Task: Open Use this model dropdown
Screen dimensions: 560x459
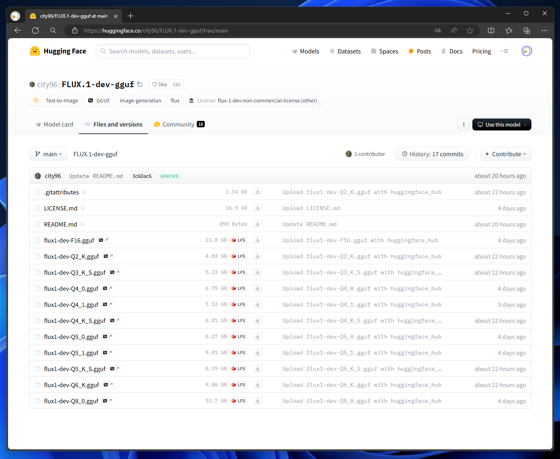Action: tap(502, 125)
